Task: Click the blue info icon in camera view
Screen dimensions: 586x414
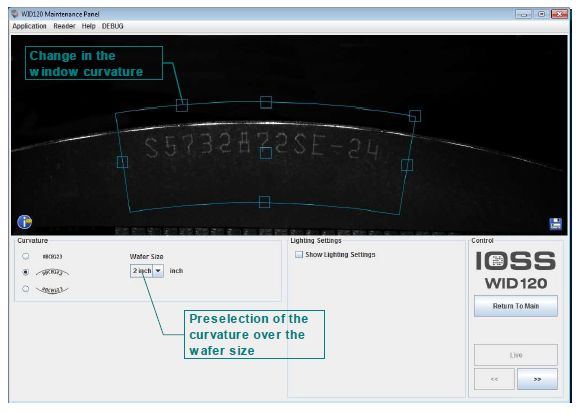Action: (x=25, y=222)
